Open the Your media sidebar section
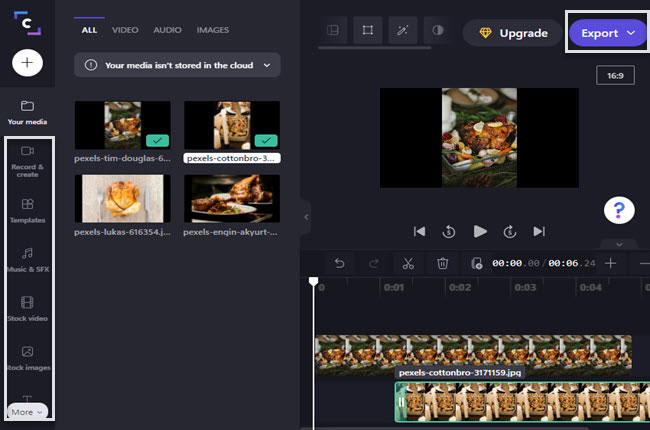 tap(27, 112)
